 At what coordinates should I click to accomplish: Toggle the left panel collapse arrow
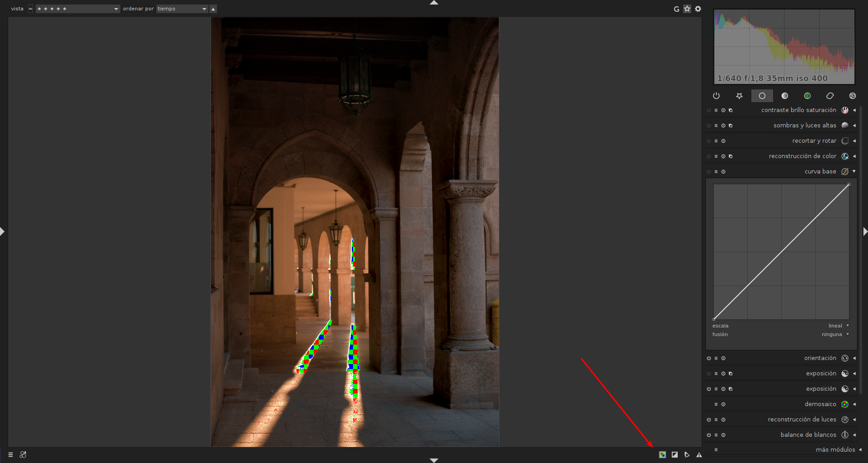pyautogui.click(x=2, y=232)
